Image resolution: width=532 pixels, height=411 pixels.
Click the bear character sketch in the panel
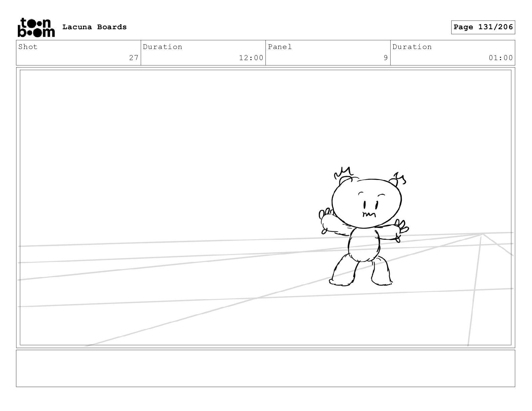click(x=364, y=227)
